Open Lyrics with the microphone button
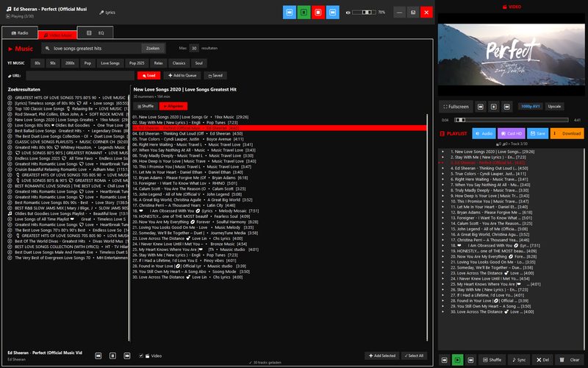This screenshot has width=588, height=368. (107, 13)
